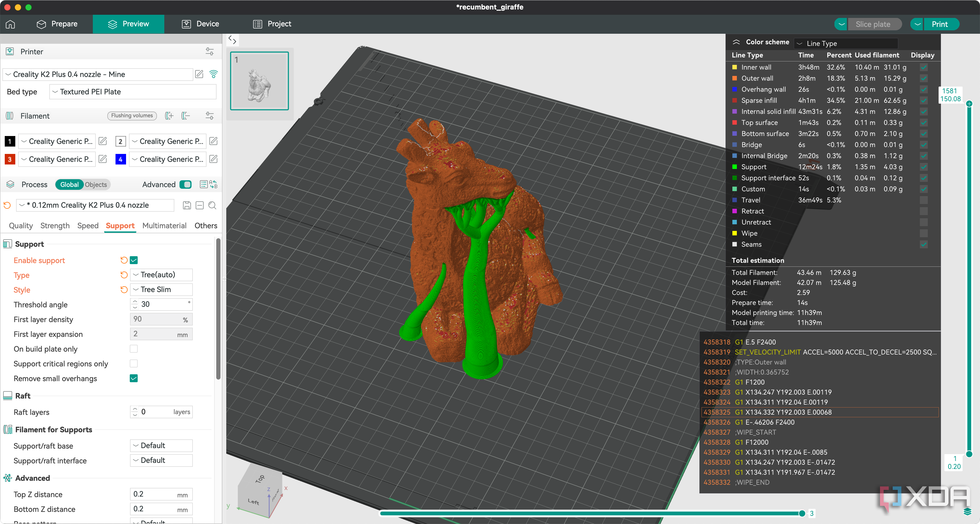Open the Multimaterial settings tab
This screenshot has width=980, height=524.
coord(164,226)
